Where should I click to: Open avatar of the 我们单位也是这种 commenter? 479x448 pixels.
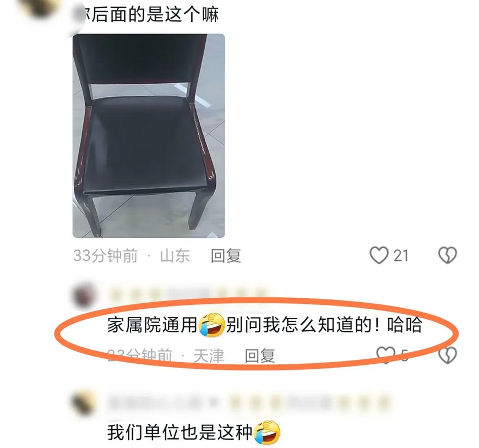[x=84, y=403]
